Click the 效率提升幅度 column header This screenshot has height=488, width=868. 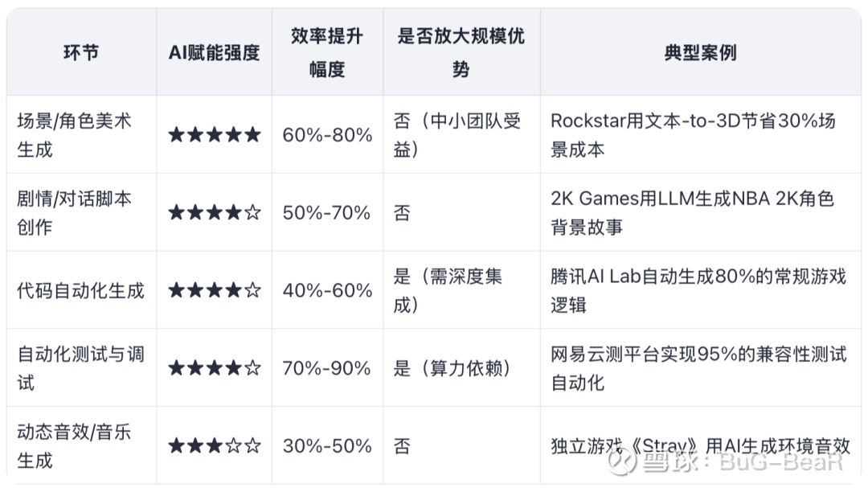[x=327, y=52]
